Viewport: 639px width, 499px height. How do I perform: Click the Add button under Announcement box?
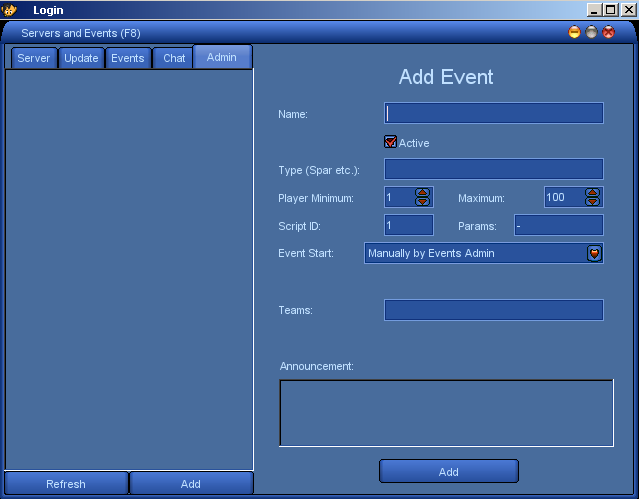click(448, 471)
